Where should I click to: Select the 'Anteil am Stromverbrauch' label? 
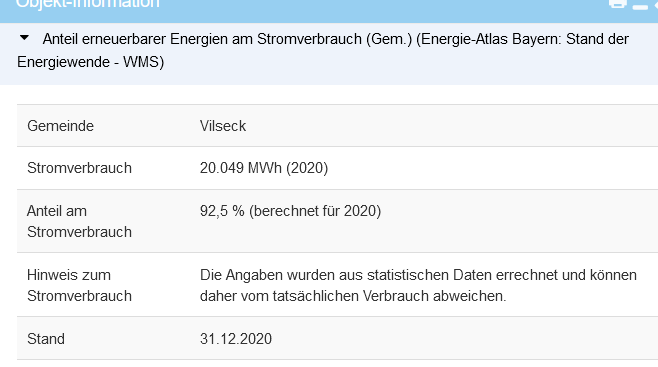click(79, 221)
